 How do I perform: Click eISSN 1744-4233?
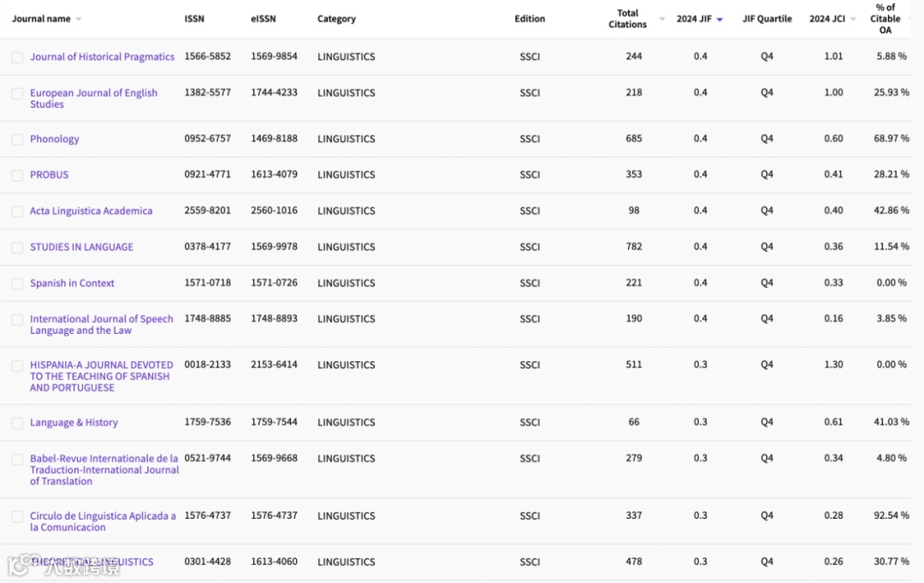point(274,92)
